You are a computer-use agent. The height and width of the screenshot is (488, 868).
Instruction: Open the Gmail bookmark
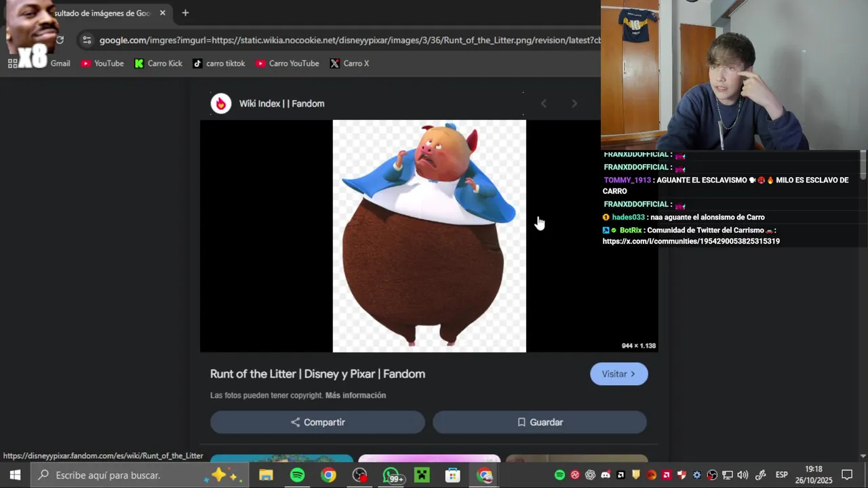click(60, 63)
